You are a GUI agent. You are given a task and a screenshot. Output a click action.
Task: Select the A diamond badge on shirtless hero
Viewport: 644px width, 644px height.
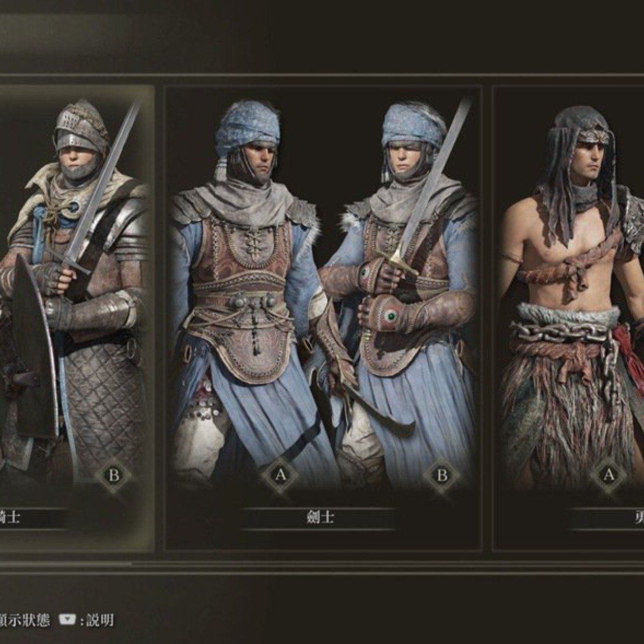(609, 475)
